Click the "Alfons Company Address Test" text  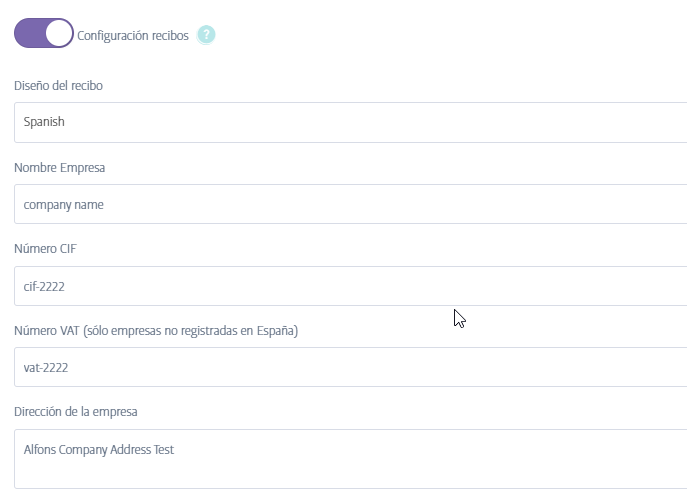[99, 450]
